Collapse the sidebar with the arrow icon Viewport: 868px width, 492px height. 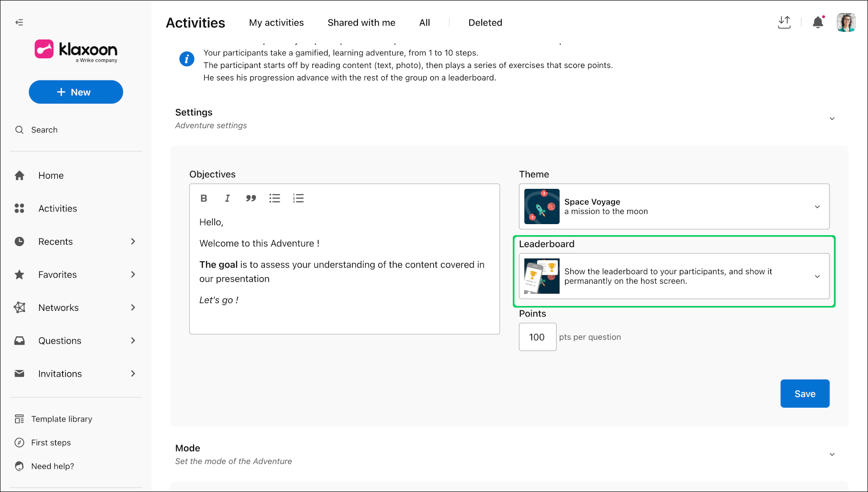[x=19, y=22]
